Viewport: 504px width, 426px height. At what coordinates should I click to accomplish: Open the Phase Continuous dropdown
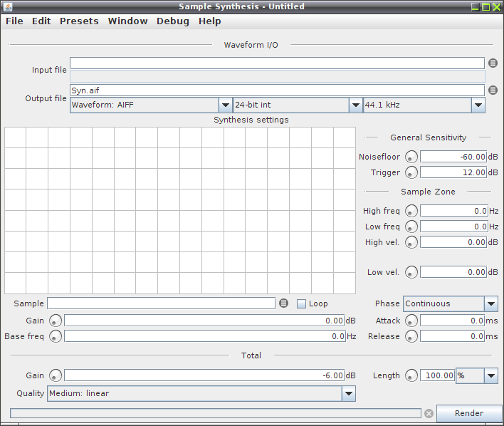point(451,303)
